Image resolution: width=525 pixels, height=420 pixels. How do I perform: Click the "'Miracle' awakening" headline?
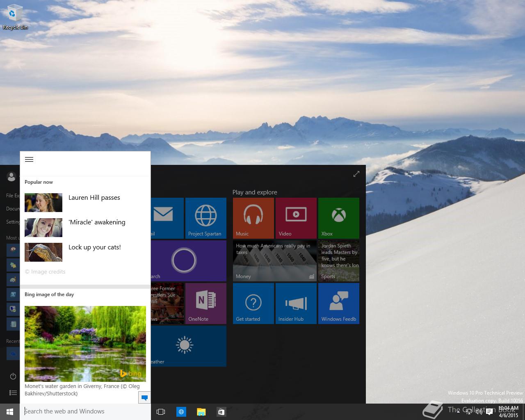tap(97, 222)
